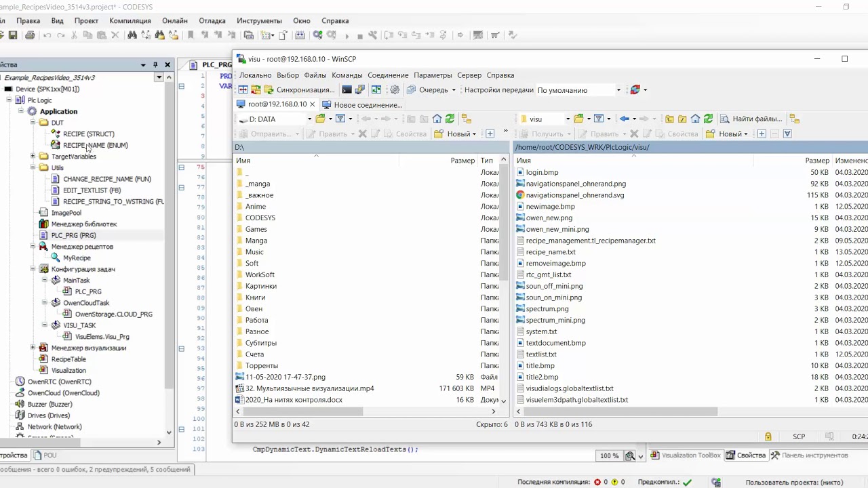
Task: Sort the local panel by Размер column
Action: click(x=462, y=161)
